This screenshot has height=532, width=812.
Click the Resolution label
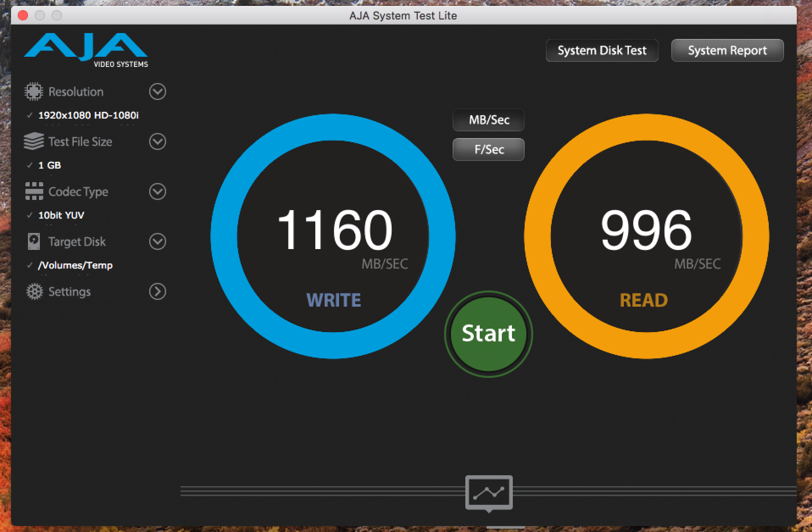pos(76,91)
